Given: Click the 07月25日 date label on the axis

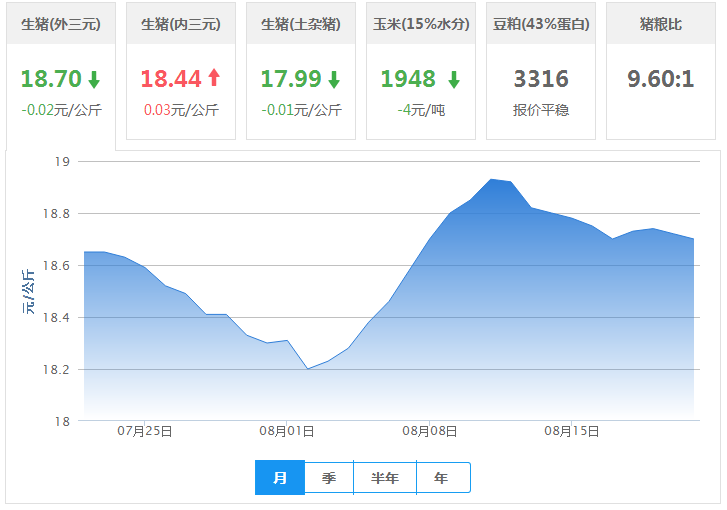Looking at the screenshot, I should click(x=145, y=432).
